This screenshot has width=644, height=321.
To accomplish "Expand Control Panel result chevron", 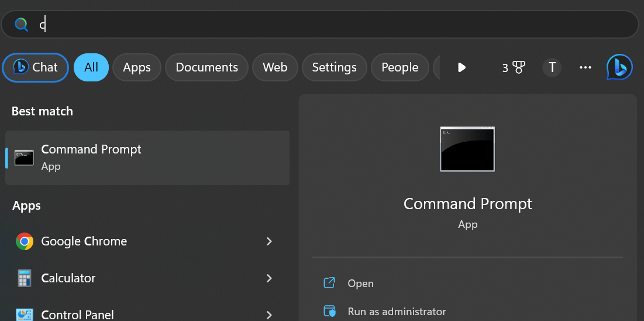I will click(x=269, y=315).
